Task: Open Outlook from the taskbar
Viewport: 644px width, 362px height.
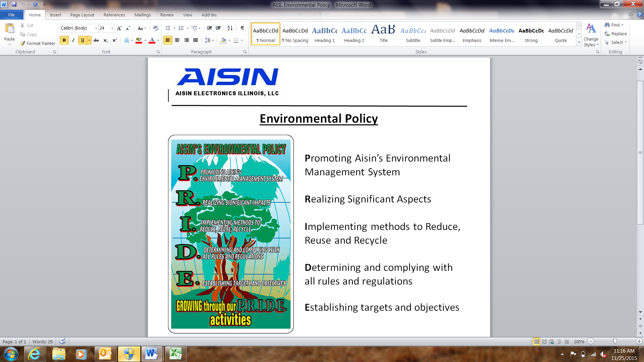Action: pos(105,354)
